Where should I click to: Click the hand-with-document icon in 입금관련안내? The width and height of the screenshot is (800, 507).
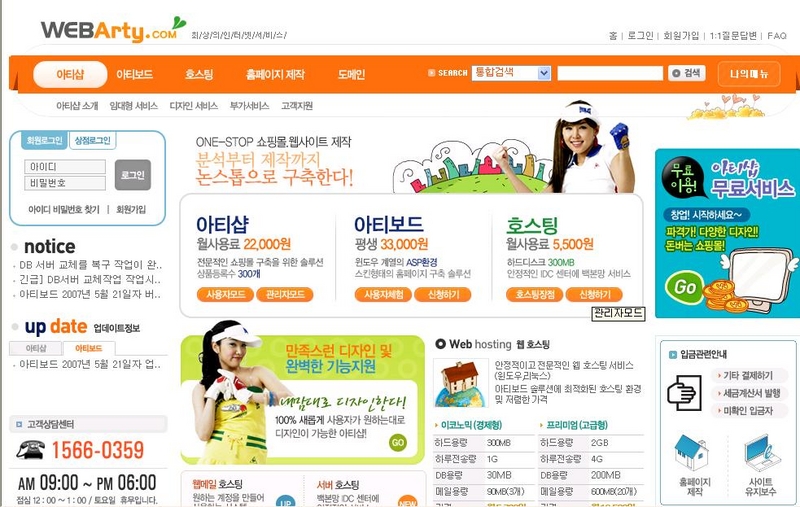click(684, 392)
